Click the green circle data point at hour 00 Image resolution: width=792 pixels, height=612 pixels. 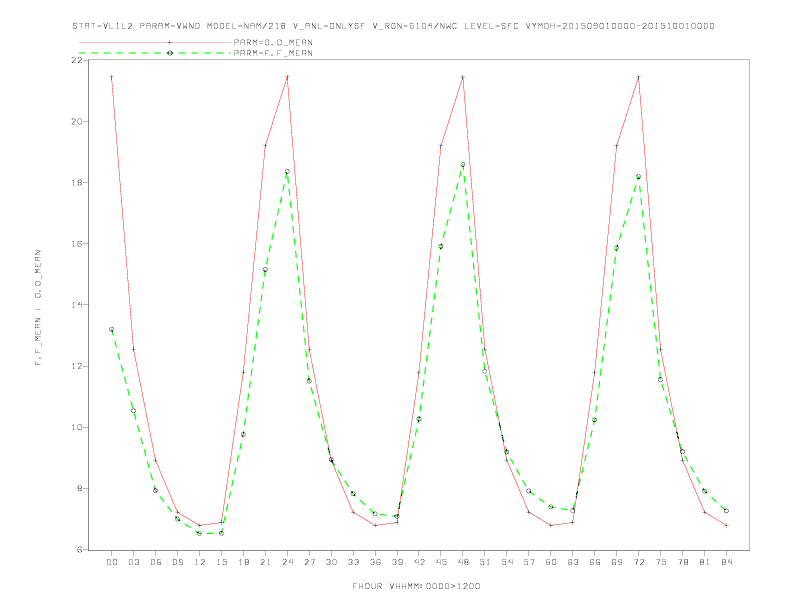pyautogui.click(x=112, y=329)
